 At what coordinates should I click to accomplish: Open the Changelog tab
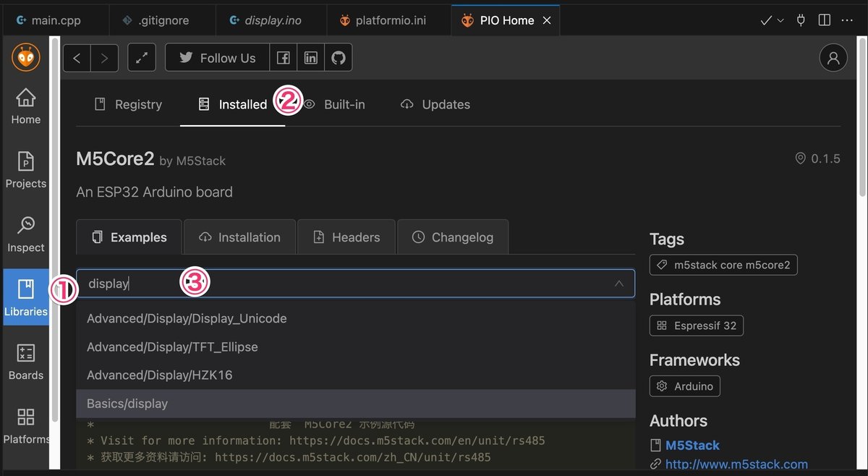453,237
